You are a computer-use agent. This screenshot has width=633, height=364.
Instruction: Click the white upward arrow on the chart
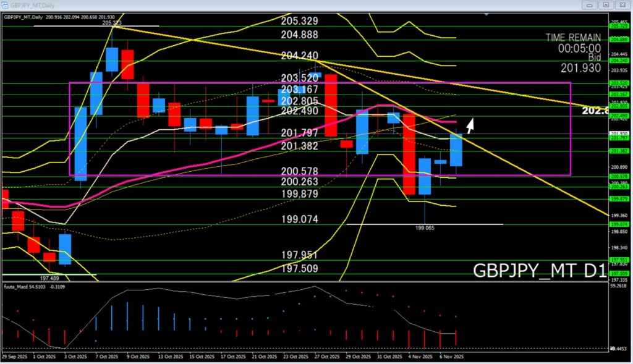pyautogui.click(x=470, y=126)
